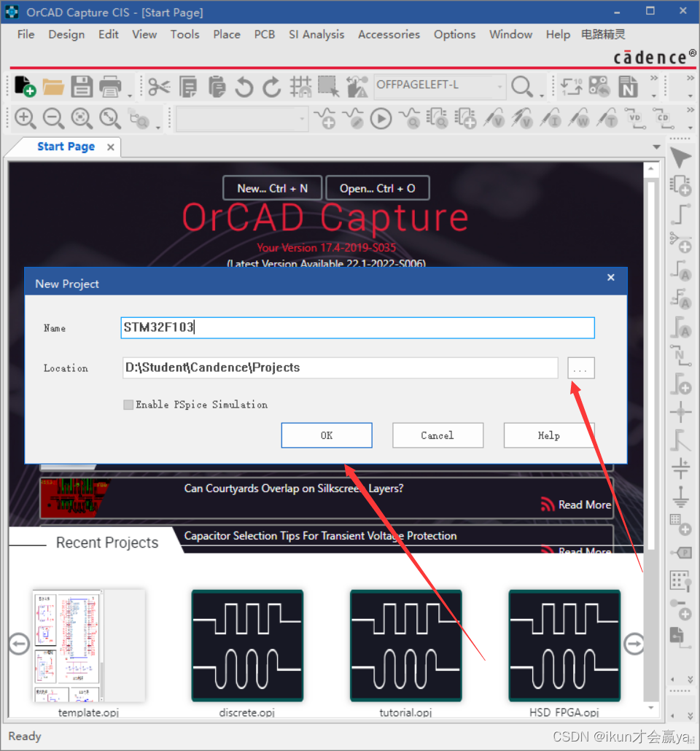This screenshot has height=751, width=700.
Task: Open the Snap to Grid toolbar icon
Action: tap(300, 86)
